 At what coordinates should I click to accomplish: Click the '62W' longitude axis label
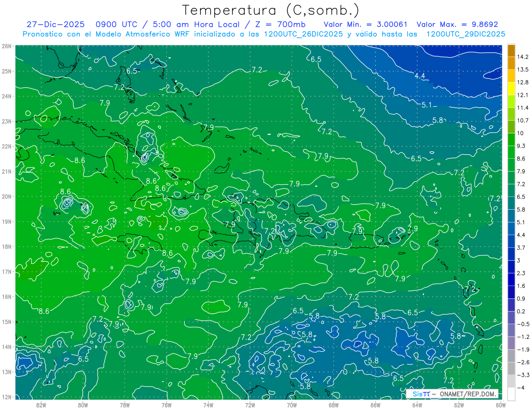click(459, 405)
